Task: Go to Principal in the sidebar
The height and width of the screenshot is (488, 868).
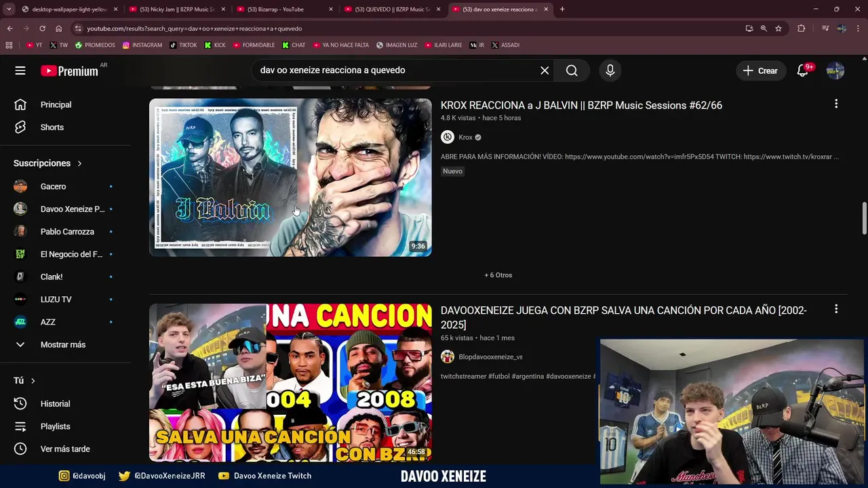Action: [x=56, y=104]
